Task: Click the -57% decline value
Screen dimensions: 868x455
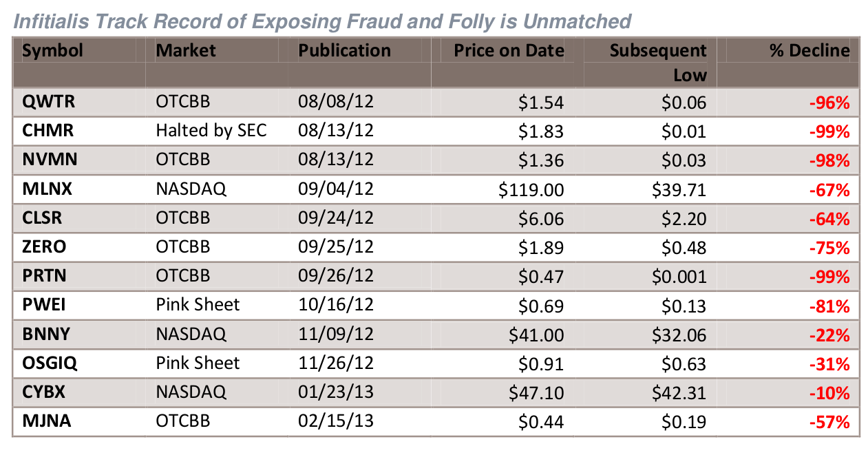Action: [x=829, y=422]
